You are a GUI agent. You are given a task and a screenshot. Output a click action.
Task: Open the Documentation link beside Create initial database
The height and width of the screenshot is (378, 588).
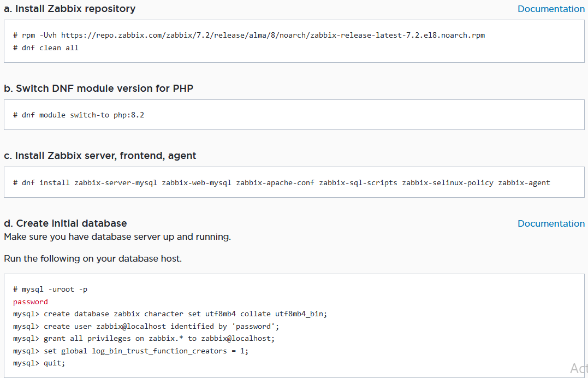(x=550, y=223)
